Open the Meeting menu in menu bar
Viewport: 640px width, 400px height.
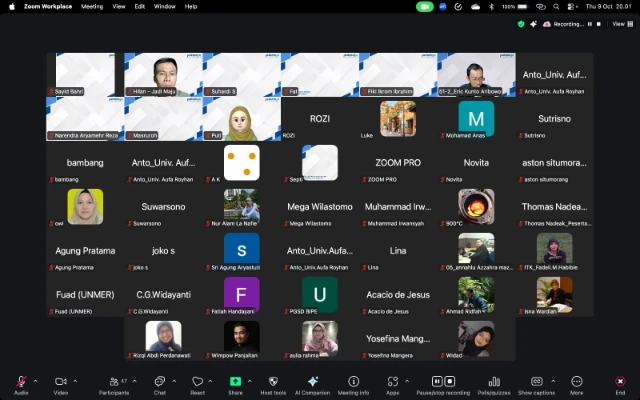[92, 6]
